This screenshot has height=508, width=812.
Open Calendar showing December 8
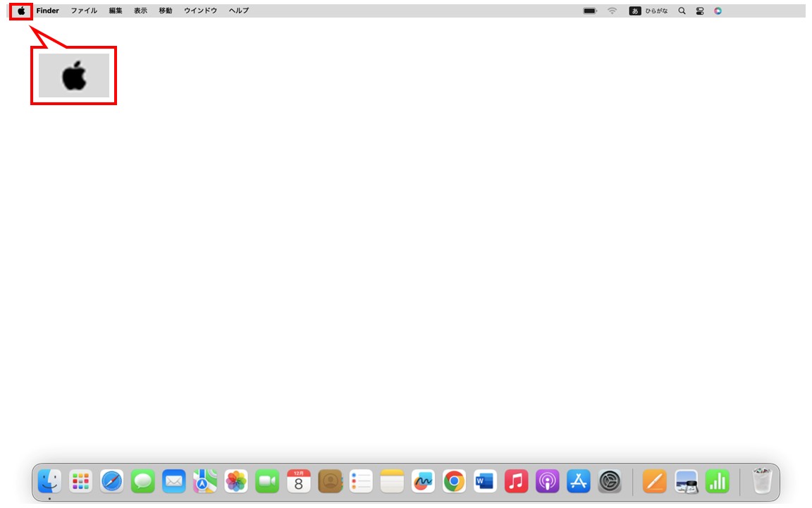(x=298, y=482)
